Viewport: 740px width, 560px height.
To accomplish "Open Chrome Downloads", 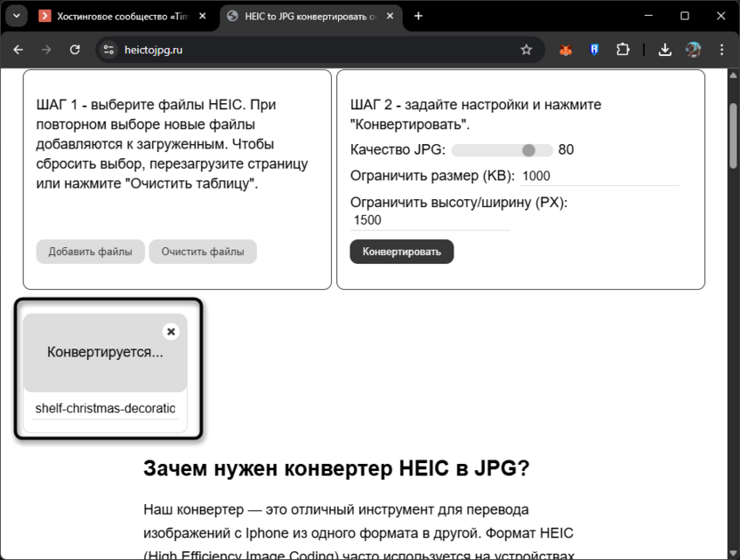I will (664, 51).
